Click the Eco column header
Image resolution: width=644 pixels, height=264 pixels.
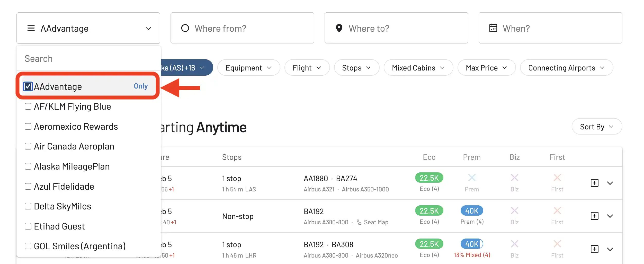[429, 157]
